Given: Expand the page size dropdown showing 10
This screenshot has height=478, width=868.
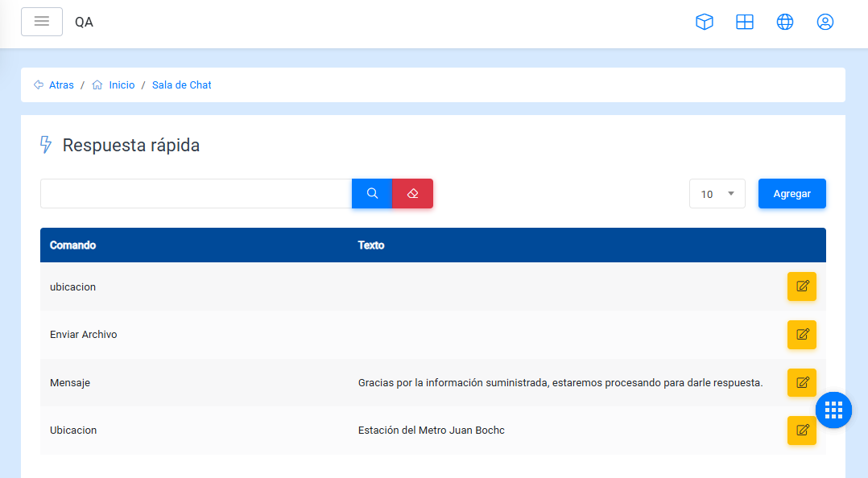Looking at the screenshot, I should [x=717, y=194].
